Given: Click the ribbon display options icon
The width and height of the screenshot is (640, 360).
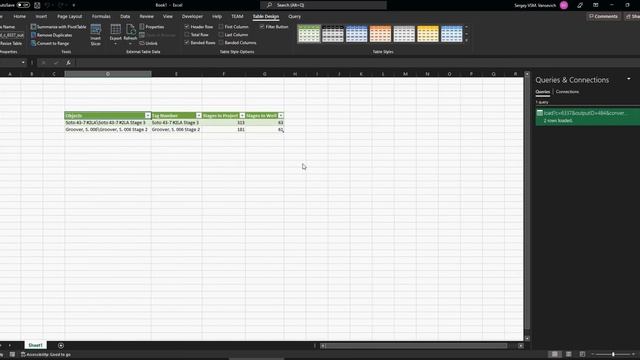Looking at the screenshot, I should click(x=596, y=5).
